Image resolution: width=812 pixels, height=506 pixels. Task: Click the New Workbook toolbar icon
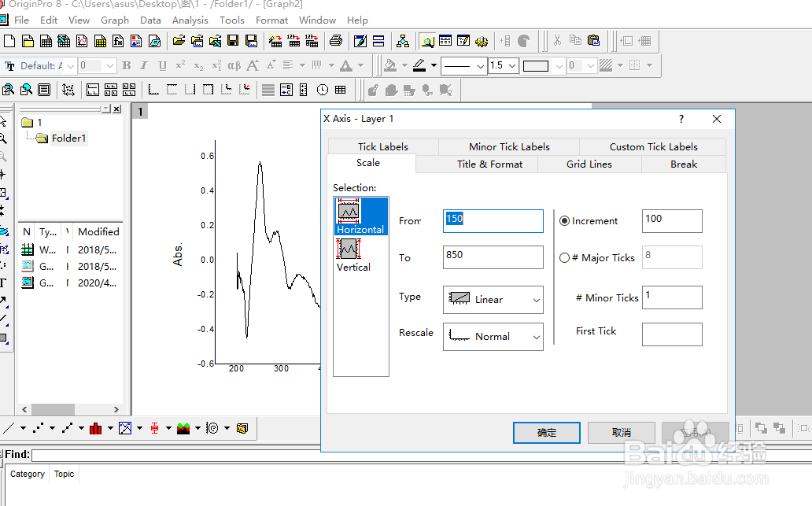click(46, 41)
